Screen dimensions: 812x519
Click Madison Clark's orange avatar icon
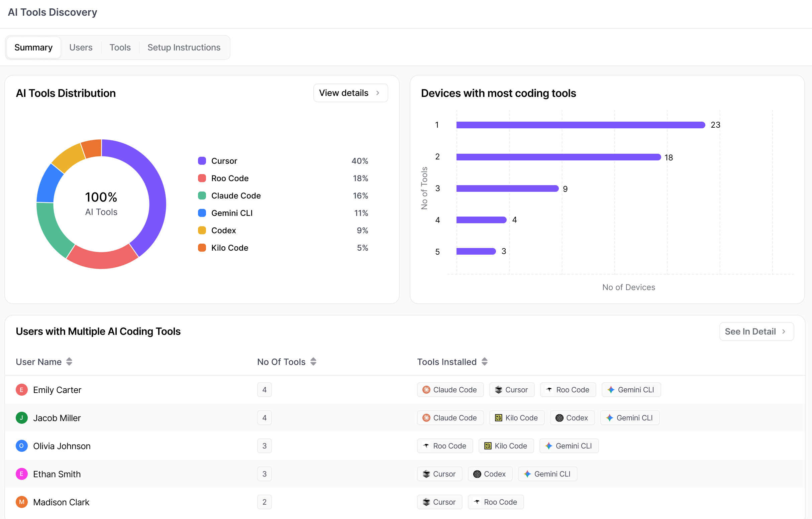tap(22, 502)
